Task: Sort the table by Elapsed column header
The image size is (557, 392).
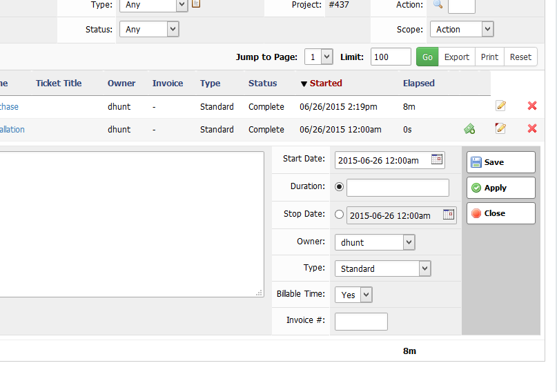Action: [418, 84]
